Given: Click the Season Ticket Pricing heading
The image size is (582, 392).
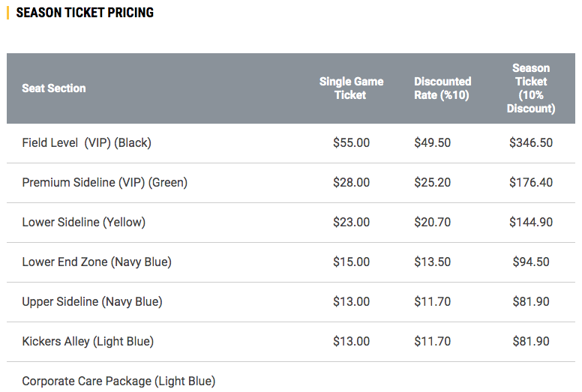Looking at the screenshot, I should point(85,13).
